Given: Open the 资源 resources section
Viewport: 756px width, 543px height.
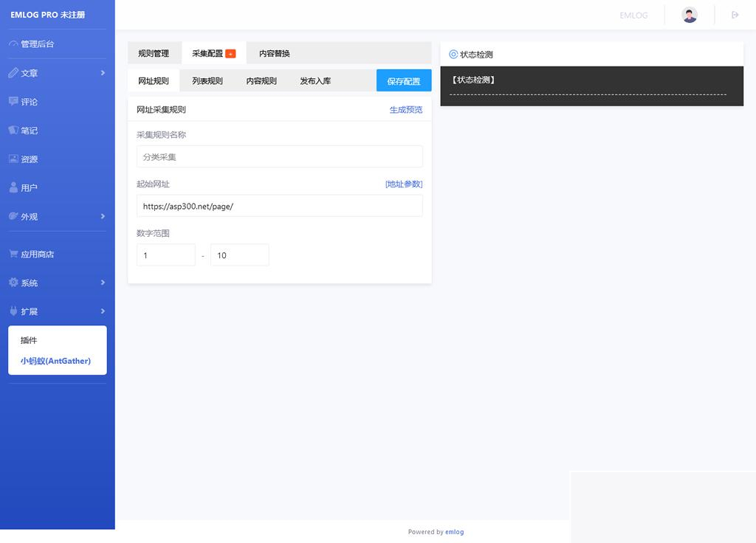Looking at the screenshot, I should click(32, 159).
